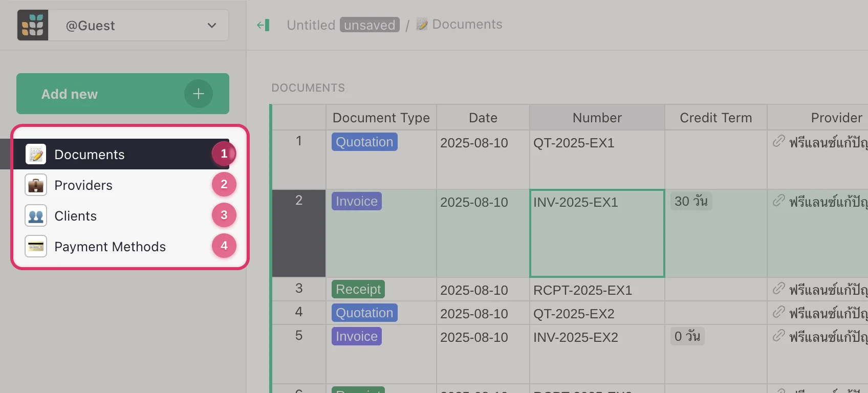Viewport: 868px width, 393px height.
Task: Open the Payment Methods page
Action: click(x=110, y=247)
